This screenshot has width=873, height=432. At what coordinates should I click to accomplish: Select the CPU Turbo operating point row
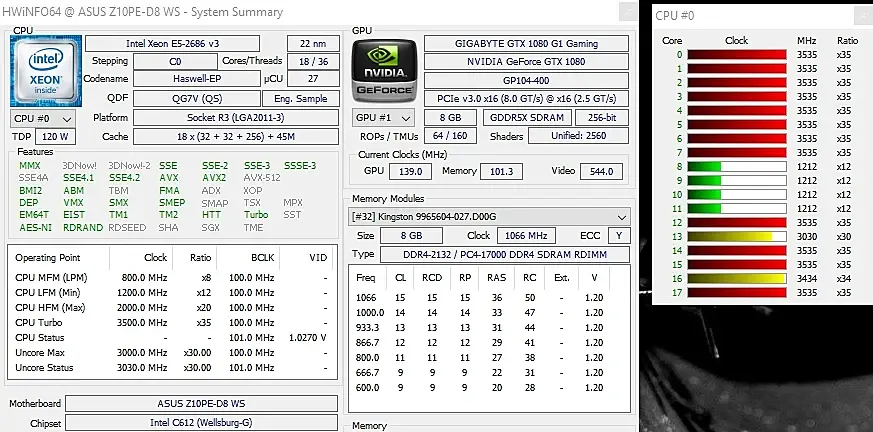(172, 323)
